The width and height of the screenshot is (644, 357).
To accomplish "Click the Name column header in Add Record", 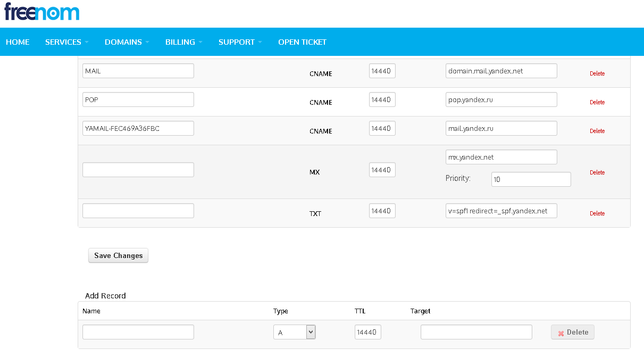I will pyautogui.click(x=91, y=311).
